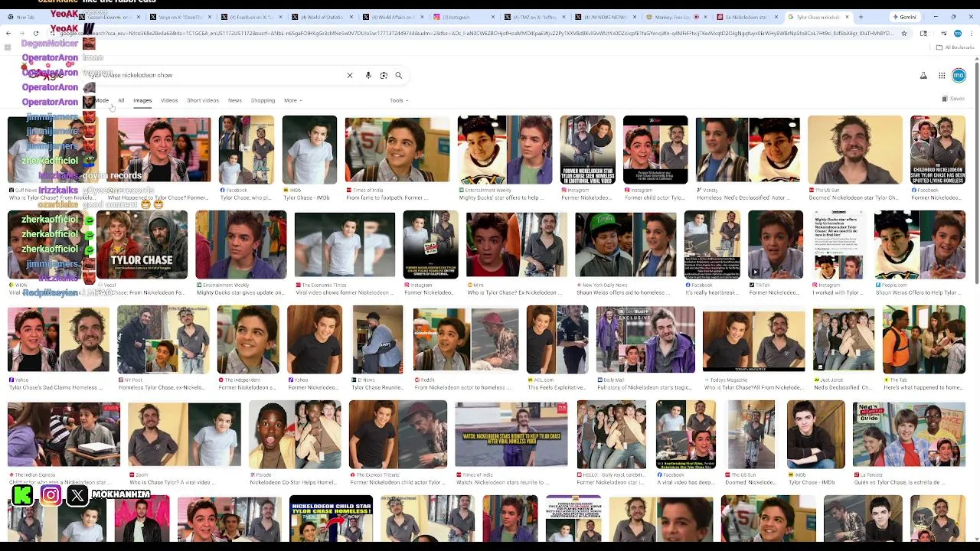
Task: Open the NY Post 'Homeless Tylor Chase' thumbnail
Action: coord(163,340)
